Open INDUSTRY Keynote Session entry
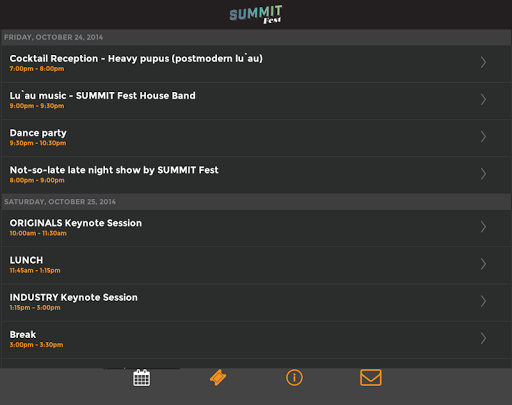Screen dimensions: 512x405 click(x=256, y=303)
